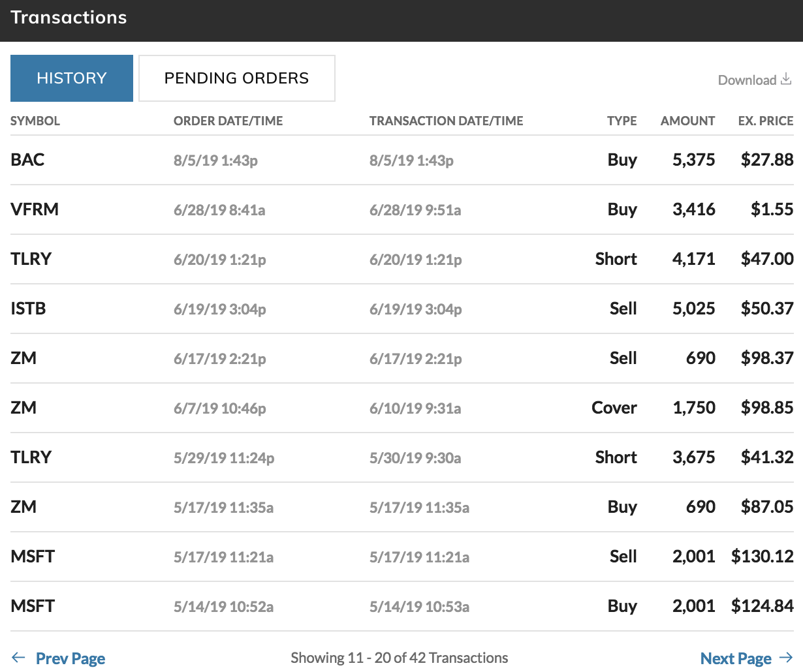
Task: Click the ISTB symbol
Action: [x=28, y=309]
